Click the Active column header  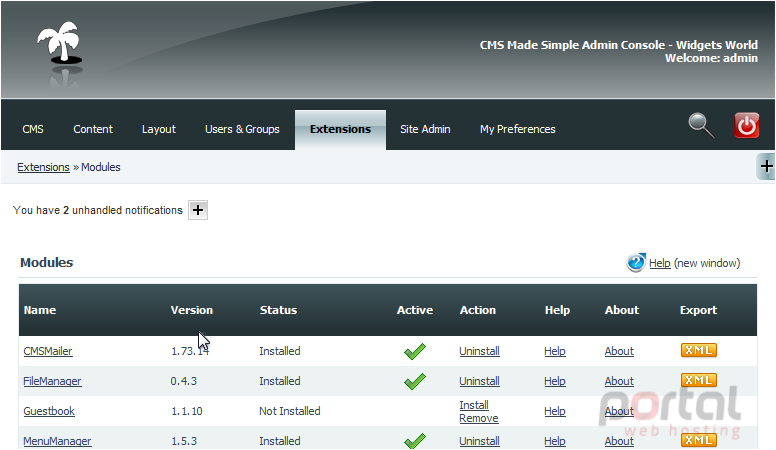(x=415, y=310)
